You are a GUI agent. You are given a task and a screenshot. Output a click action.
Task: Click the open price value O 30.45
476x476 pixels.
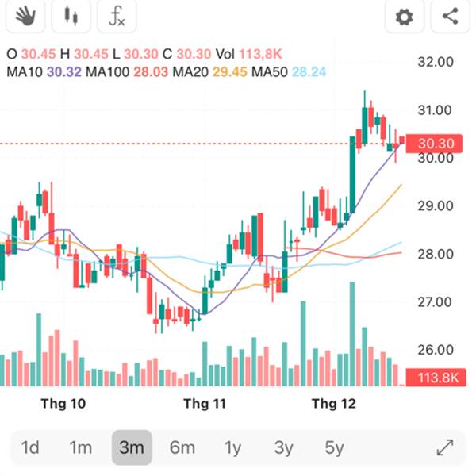coord(31,54)
